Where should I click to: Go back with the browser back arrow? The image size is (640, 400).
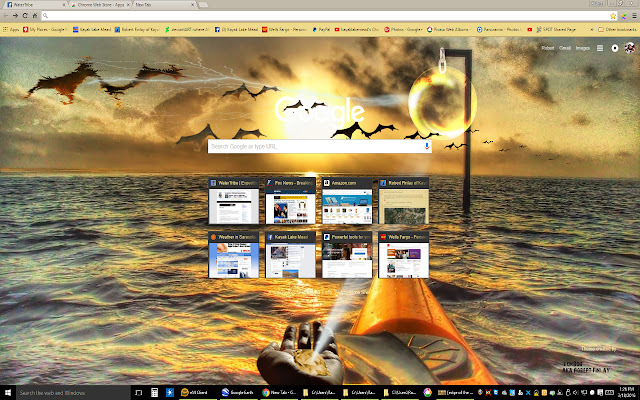(5, 16)
